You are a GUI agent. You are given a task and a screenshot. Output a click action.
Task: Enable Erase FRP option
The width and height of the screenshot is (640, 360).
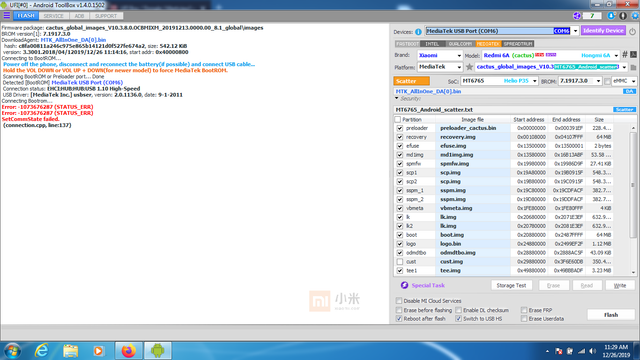524,310
